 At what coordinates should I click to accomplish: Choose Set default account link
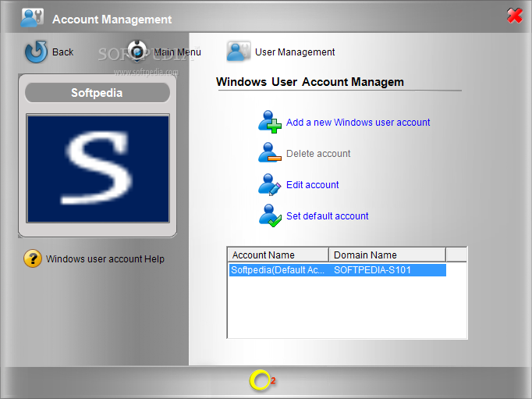point(328,216)
